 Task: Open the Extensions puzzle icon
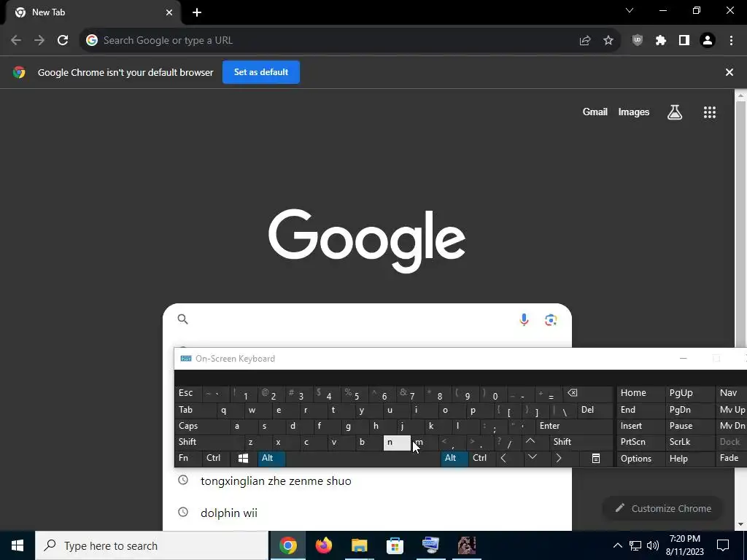(x=661, y=41)
